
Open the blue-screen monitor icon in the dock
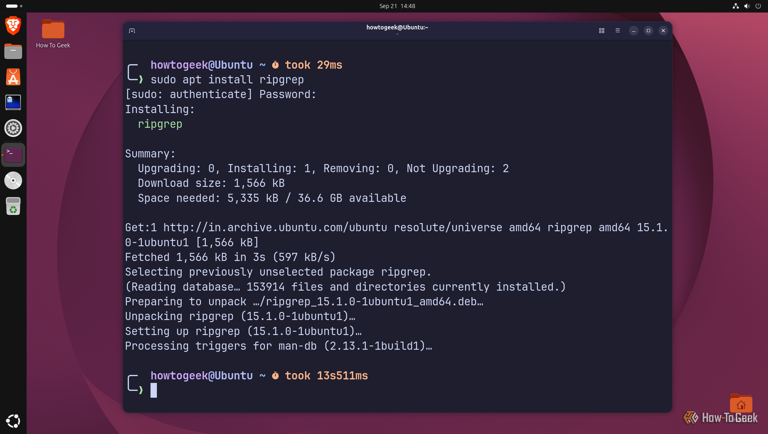click(13, 102)
